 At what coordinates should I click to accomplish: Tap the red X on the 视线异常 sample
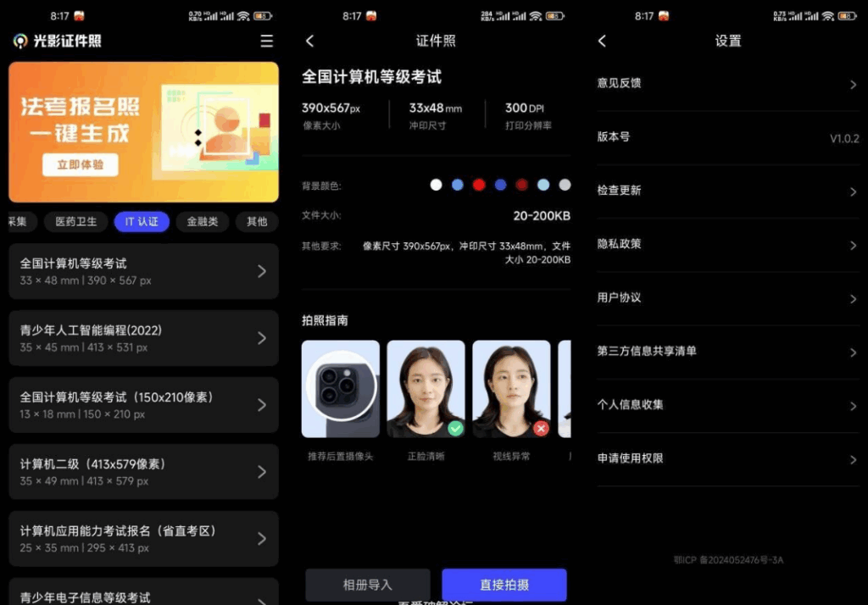click(539, 430)
